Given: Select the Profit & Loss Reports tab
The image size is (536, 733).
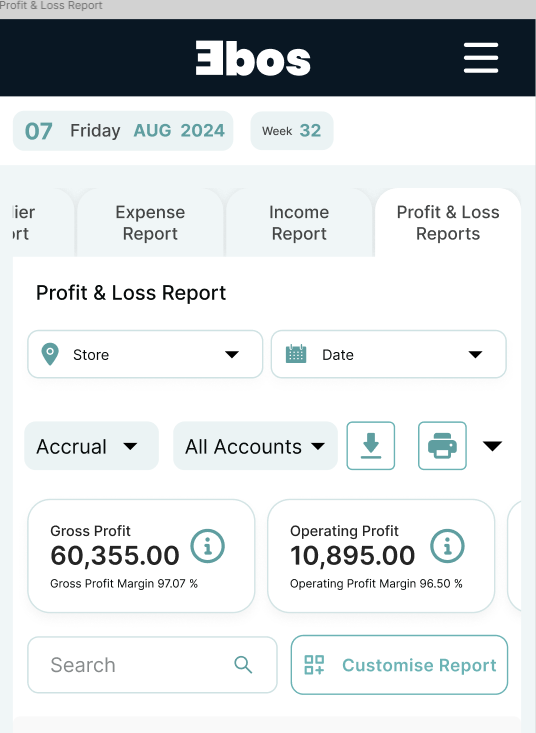Looking at the screenshot, I should pos(448,223).
